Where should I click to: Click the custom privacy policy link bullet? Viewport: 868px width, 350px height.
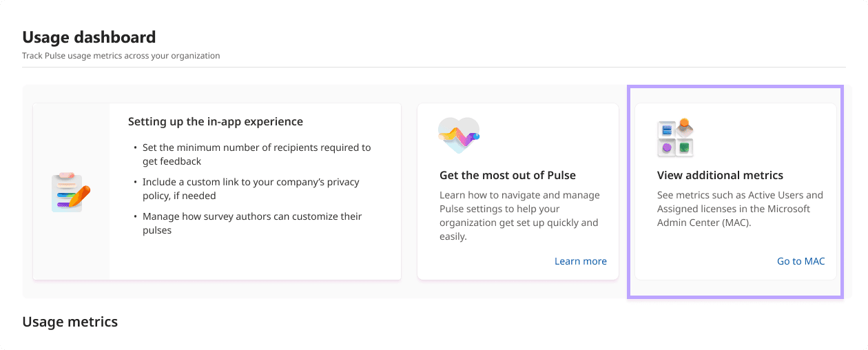(x=251, y=189)
